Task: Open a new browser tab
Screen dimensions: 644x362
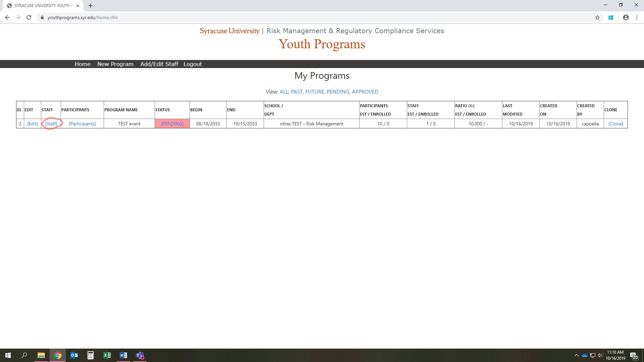Action: point(91,6)
